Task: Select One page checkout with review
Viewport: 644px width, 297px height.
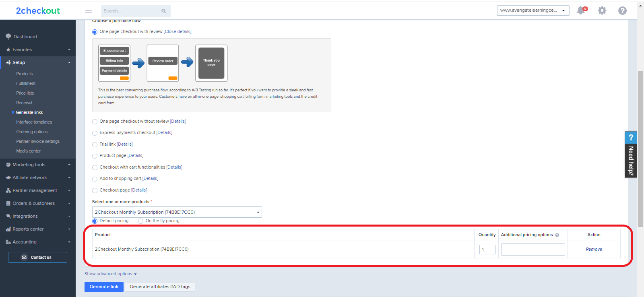Action: [x=95, y=32]
